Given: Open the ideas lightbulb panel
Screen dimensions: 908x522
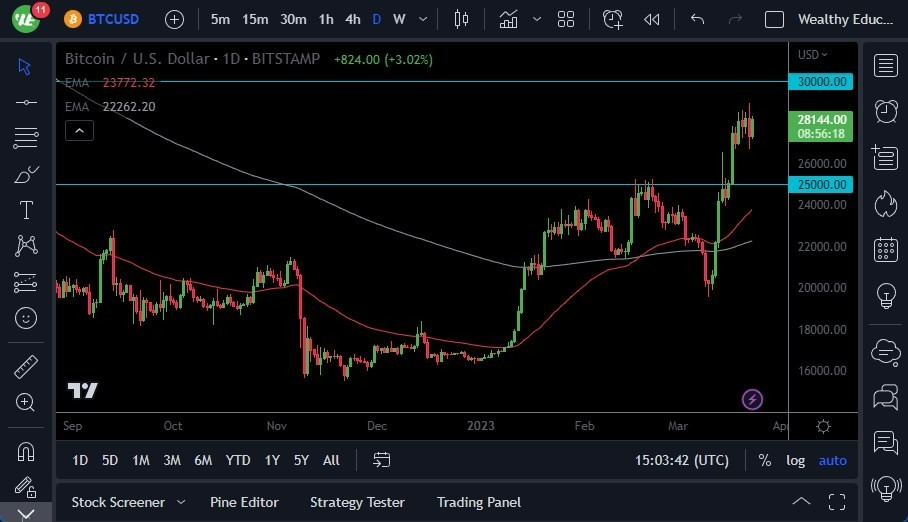Looking at the screenshot, I should (x=885, y=295).
